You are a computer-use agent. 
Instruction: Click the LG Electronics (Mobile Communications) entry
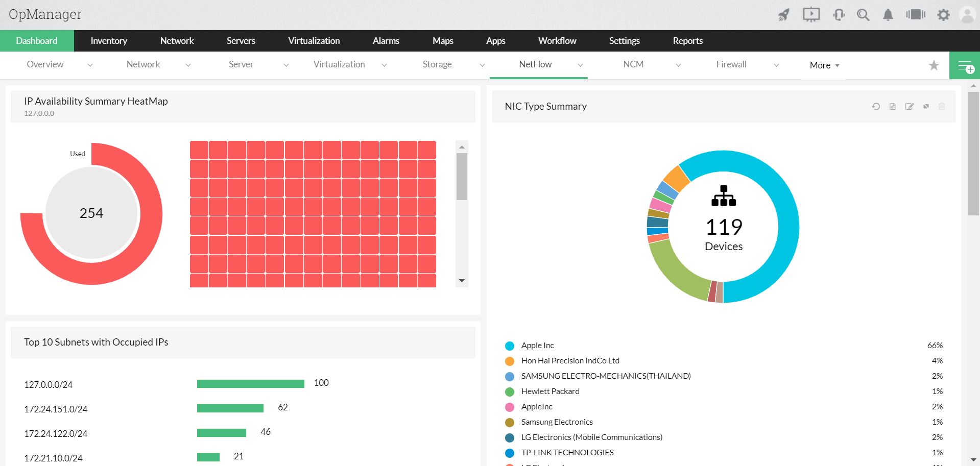pyautogui.click(x=591, y=437)
